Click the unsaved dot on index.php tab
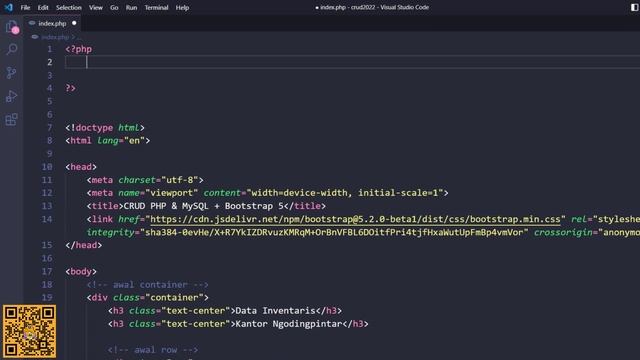Image resolution: width=640 pixels, height=360 pixels. point(74,23)
